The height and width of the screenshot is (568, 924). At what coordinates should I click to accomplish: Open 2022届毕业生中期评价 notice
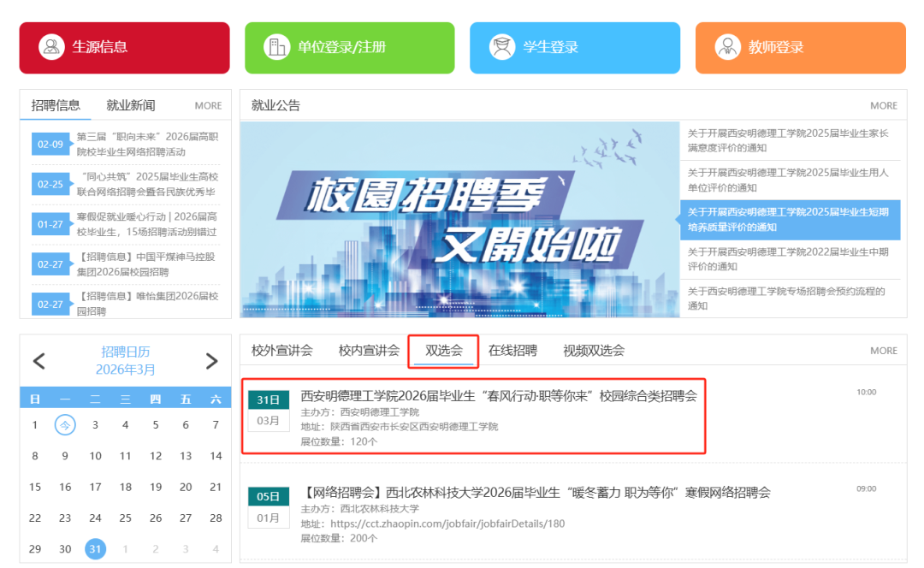click(x=788, y=259)
